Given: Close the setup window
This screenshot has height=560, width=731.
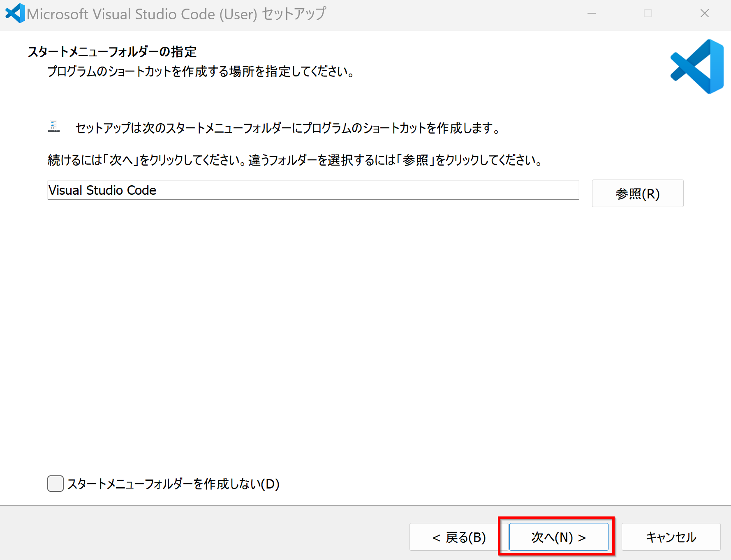Looking at the screenshot, I should click(x=705, y=14).
